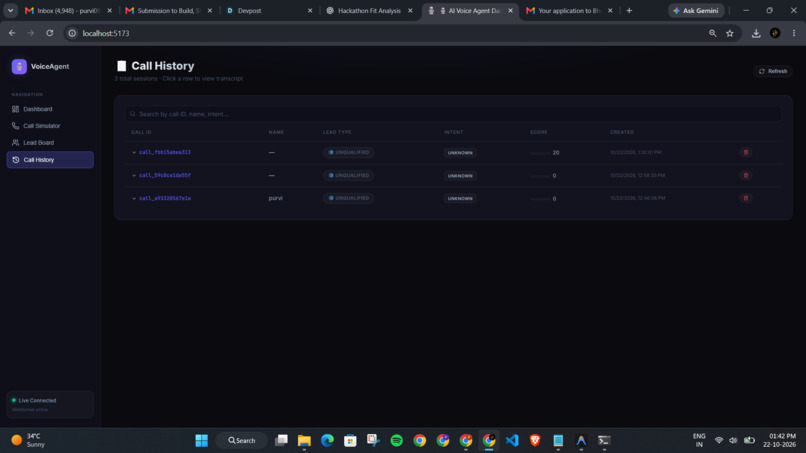Click the VoiceAgent microphone logo icon
The height and width of the screenshot is (453, 806).
coord(19,66)
